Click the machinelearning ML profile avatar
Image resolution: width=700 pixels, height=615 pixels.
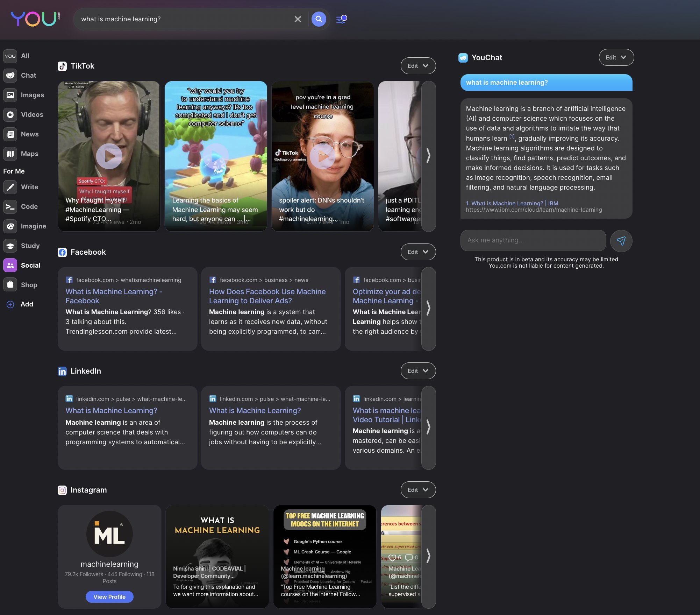point(109,534)
